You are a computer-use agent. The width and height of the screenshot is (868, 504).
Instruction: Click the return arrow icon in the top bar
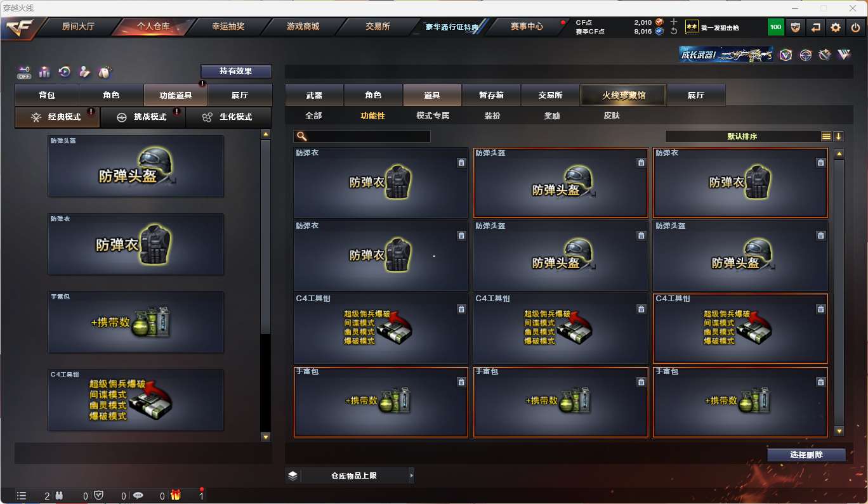[815, 27]
